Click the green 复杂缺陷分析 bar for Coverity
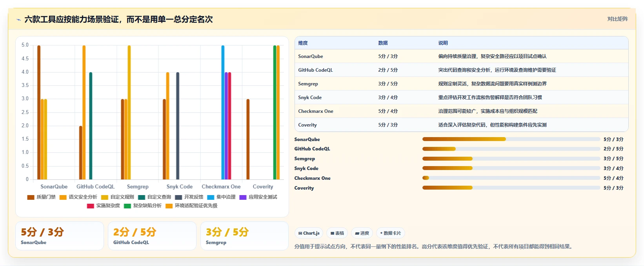The height and width of the screenshot is (266, 644). click(x=275, y=112)
